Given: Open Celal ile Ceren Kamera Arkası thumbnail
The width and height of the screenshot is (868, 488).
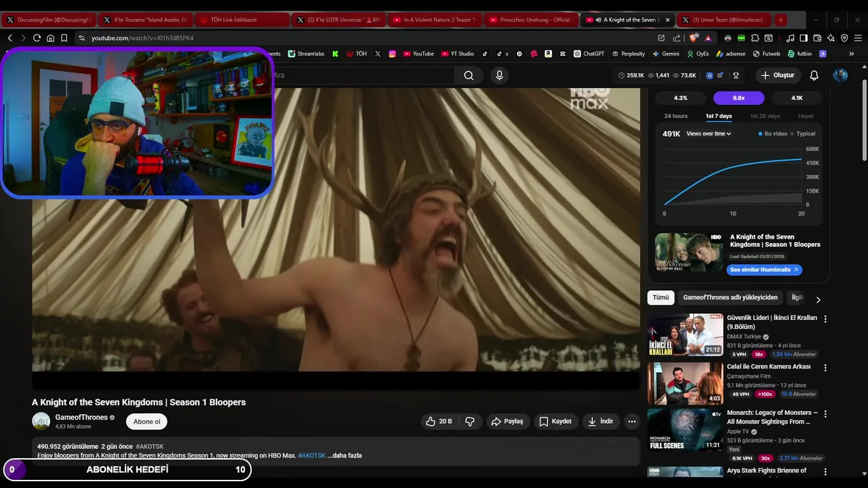Looking at the screenshot, I should [685, 384].
